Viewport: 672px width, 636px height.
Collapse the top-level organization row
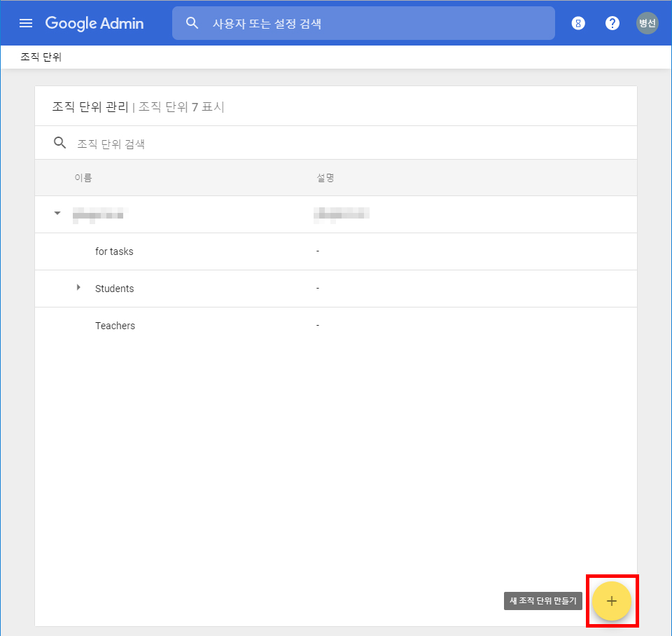pyautogui.click(x=57, y=213)
